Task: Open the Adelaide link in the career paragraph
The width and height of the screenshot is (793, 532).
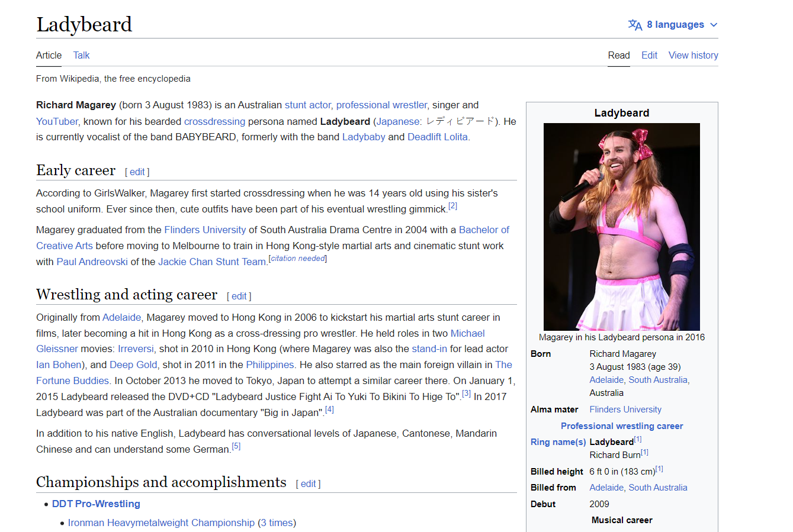Action: point(122,317)
